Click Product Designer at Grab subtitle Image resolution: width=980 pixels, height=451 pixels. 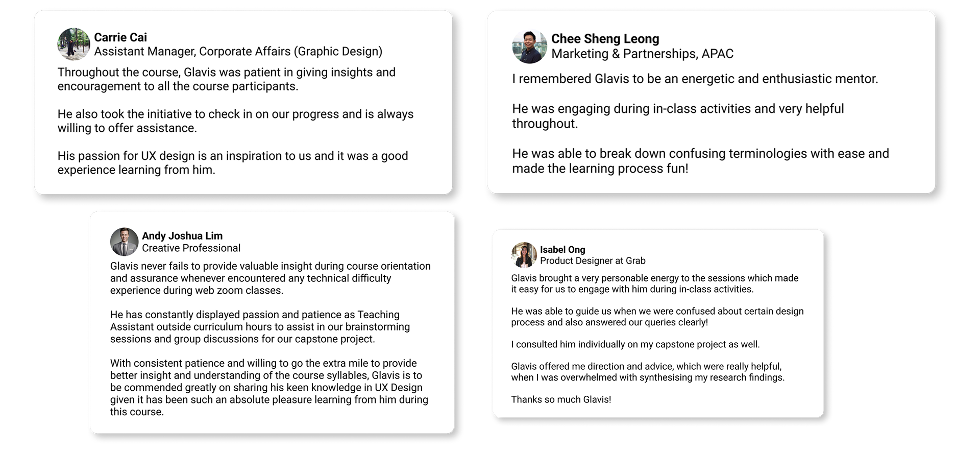point(593,260)
